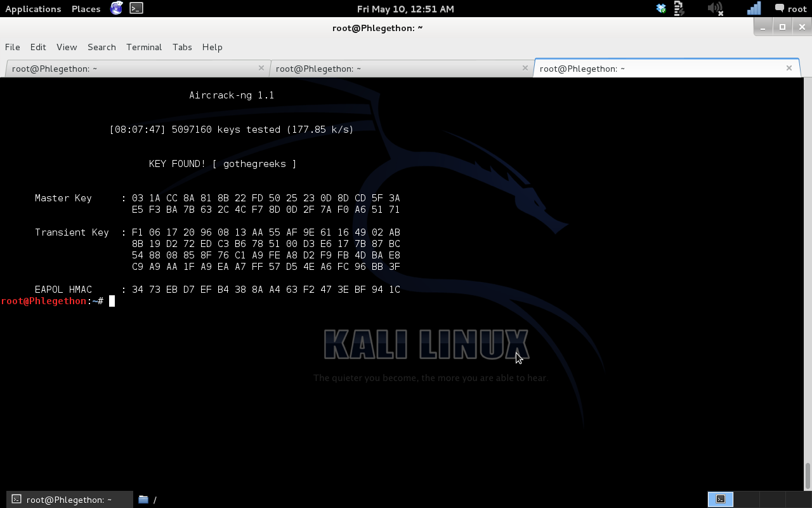This screenshot has width=812, height=508.
Task: Click the terminal vertical scrollbar thumb
Action: pos(808,476)
